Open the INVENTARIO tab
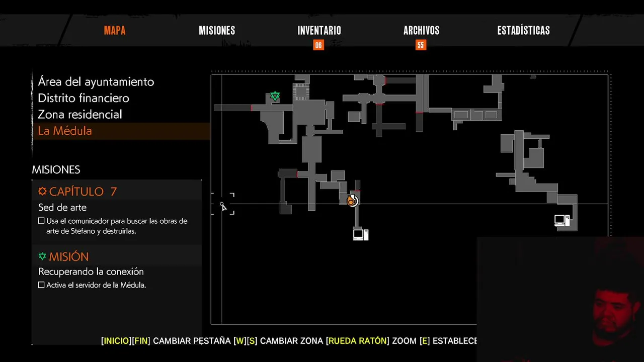 (319, 31)
